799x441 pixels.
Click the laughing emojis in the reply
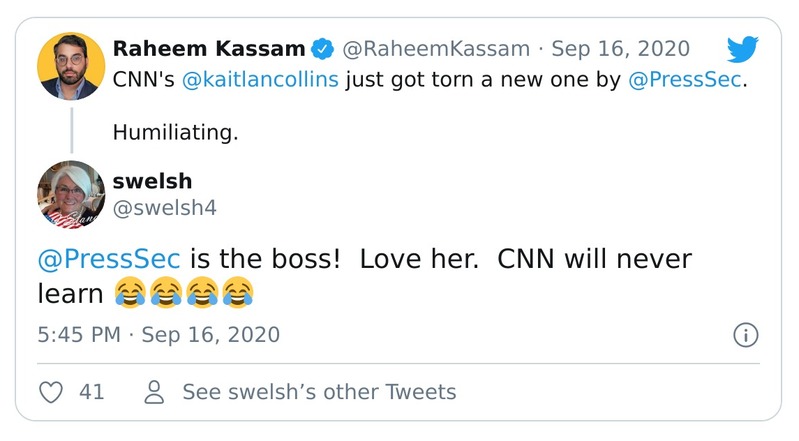click(183, 292)
